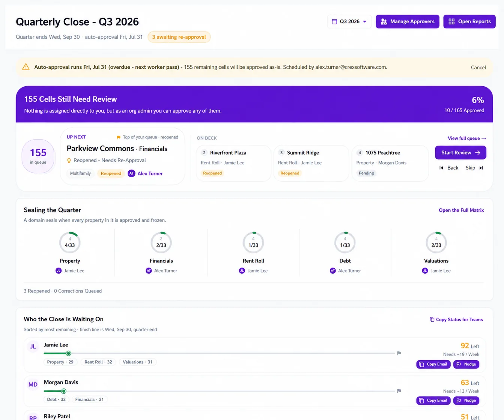Viewport: 504px width, 420px height.
Task: Nudge Jamie Lee
Action: 466,364
